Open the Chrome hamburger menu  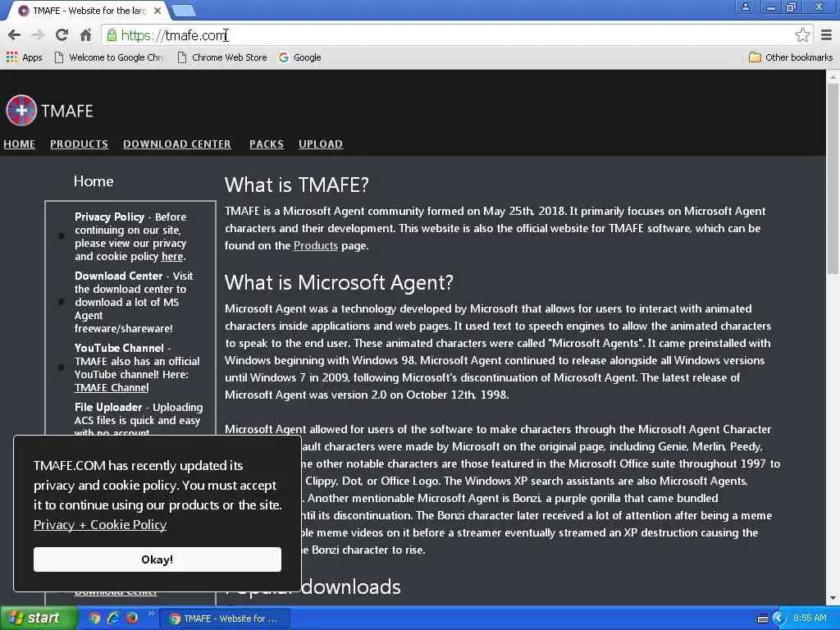[x=827, y=35]
